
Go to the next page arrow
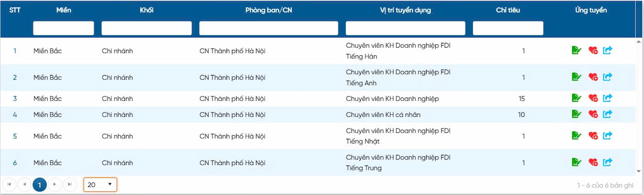pos(55,185)
